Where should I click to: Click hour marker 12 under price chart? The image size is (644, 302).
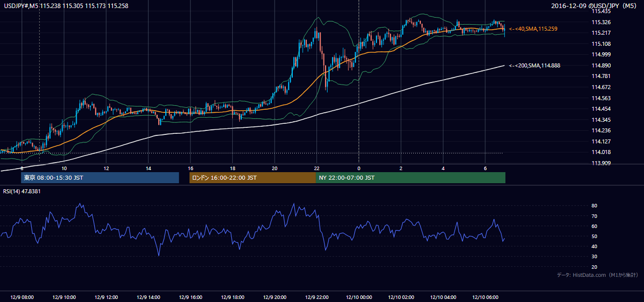click(x=106, y=168)
